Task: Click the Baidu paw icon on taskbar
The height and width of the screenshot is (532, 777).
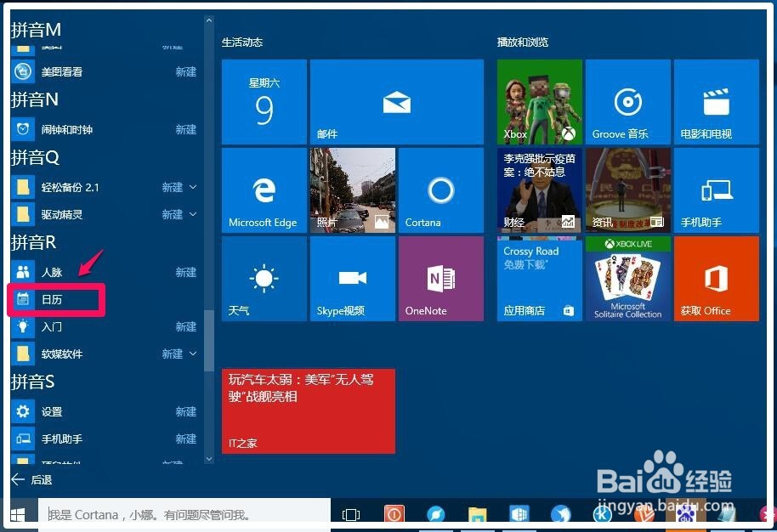Action: [x=685, y=516]
